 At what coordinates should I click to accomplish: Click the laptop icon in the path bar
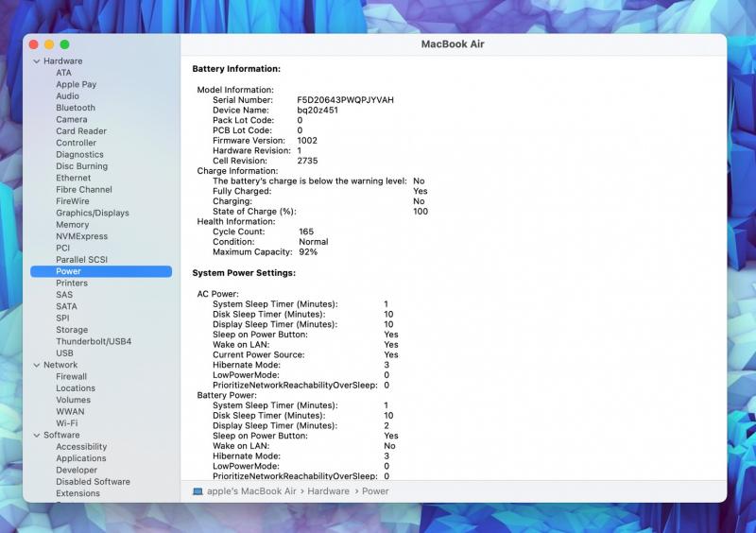coord(198,491)
